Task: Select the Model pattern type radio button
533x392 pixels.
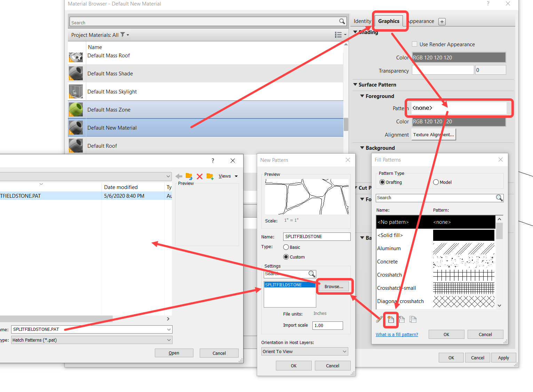Action: click(x=436, y=182)
